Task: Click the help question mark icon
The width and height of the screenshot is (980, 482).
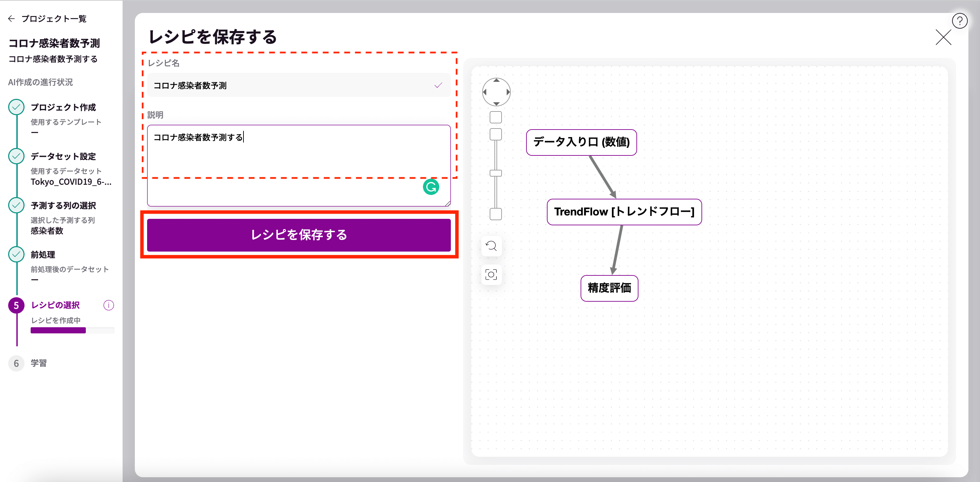Action: (960, 21)
